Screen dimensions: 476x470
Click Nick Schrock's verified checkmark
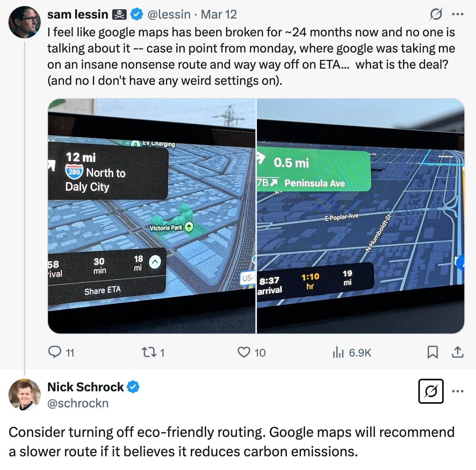[x=133, y=387]
